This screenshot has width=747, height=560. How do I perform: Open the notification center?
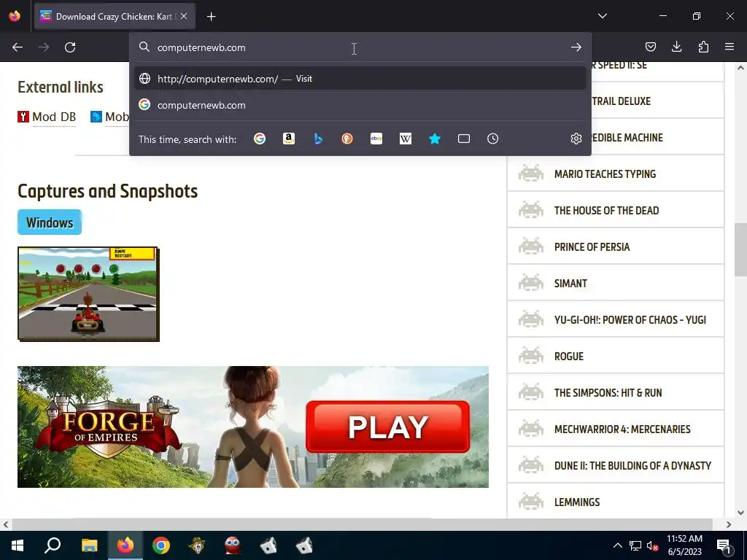[x=724, y=545]
